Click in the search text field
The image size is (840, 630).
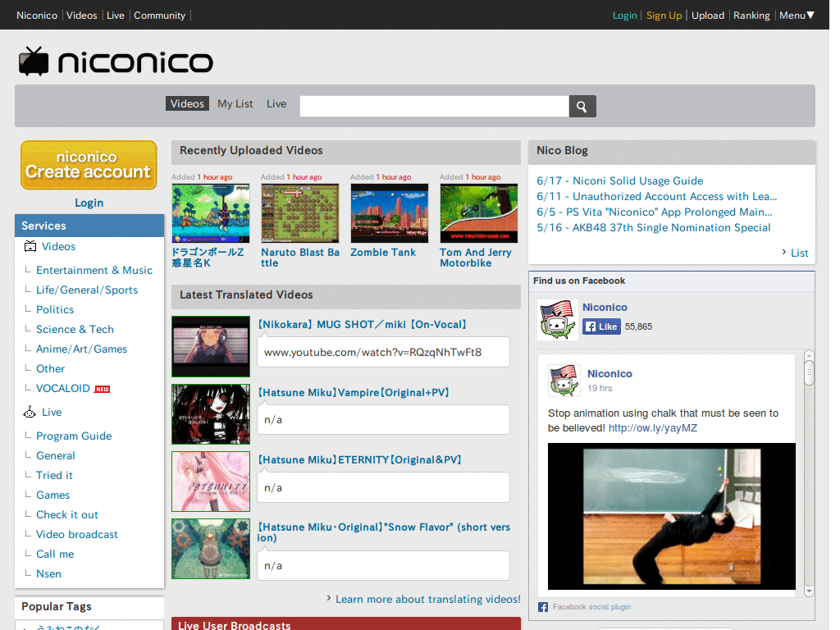point(435,106)
